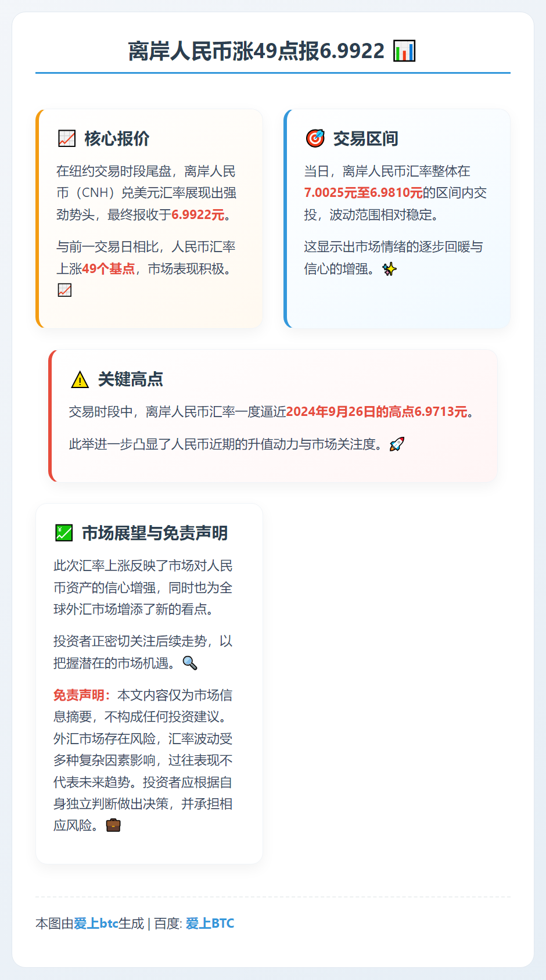Image resolution: width=546 pixels, height=980 pixels.
Task: Click the paragraph starting 在纽约交易时段尾盘
Action: coord(146,193)
